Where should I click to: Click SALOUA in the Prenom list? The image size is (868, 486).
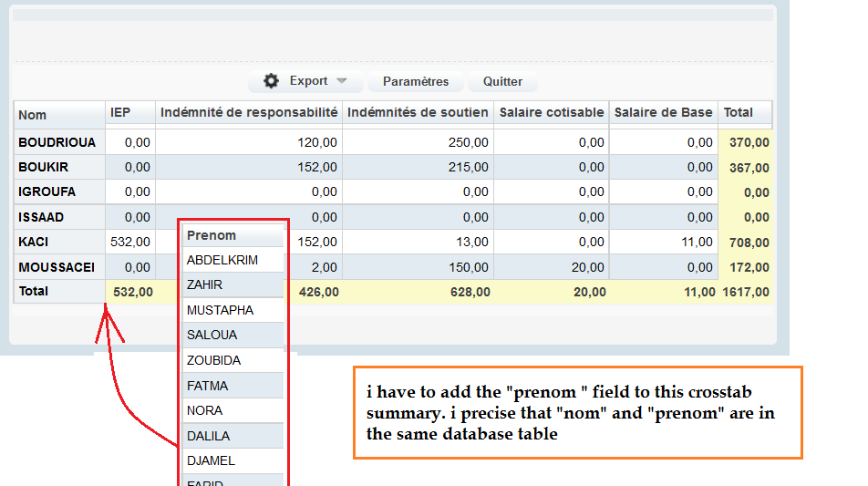coord(212,335)
